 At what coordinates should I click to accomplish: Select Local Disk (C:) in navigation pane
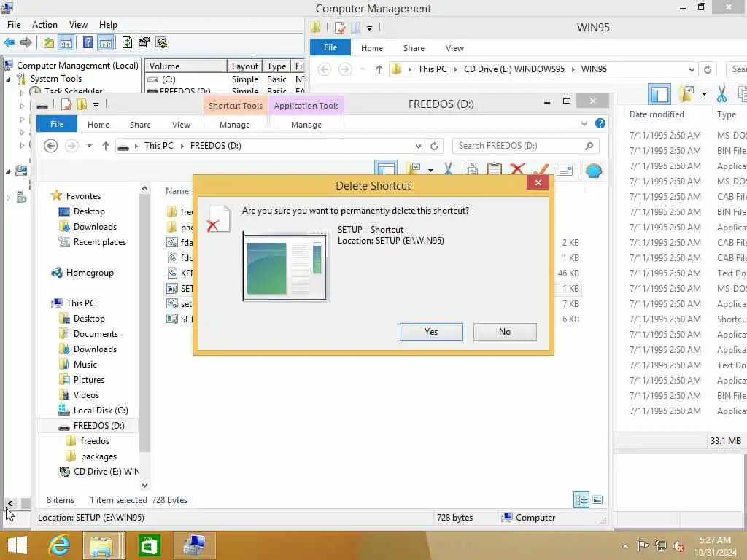pos(101,411)
